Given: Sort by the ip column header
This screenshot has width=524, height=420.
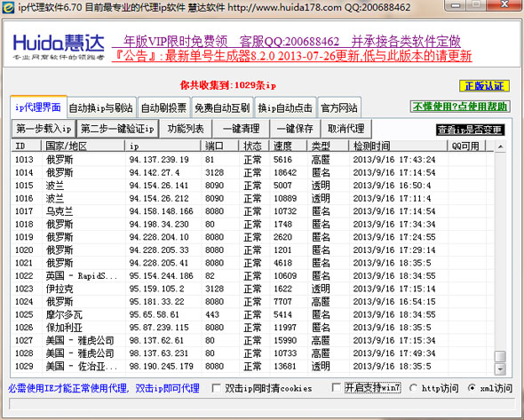Looking at the screenshot, I should [x=163, y=146].
